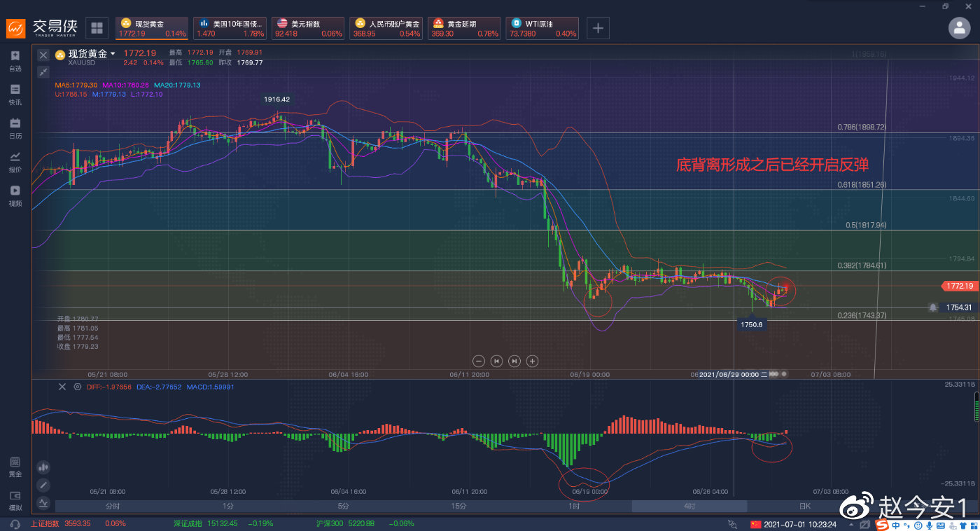
Task: Click the MA20:1779.13 indicator label
Action: [x=177, y=85]
